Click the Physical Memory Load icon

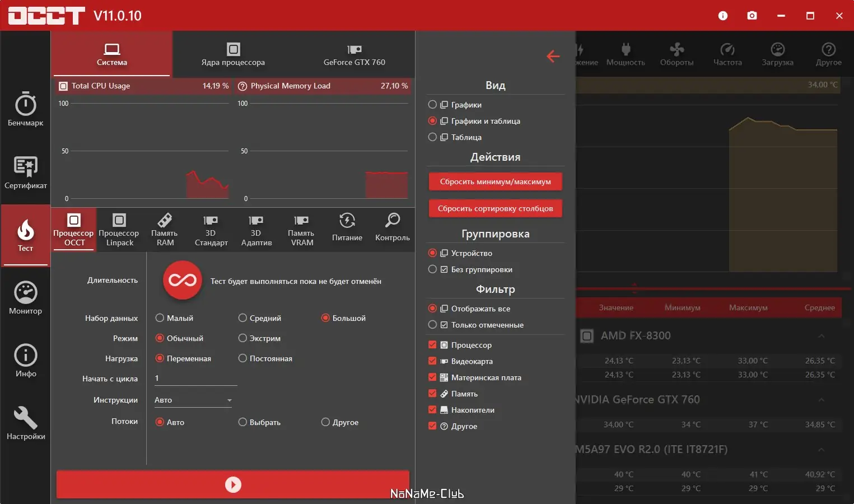[242, 86]
